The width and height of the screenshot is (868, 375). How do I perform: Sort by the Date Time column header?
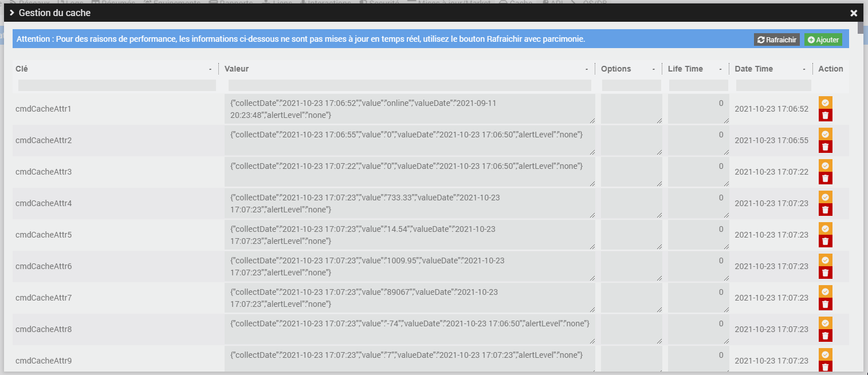point(771,69)
